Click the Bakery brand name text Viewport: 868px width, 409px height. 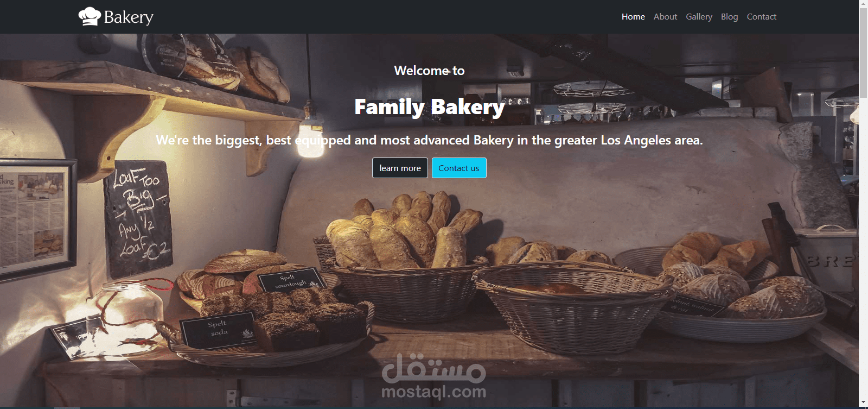tap(129, 17)
